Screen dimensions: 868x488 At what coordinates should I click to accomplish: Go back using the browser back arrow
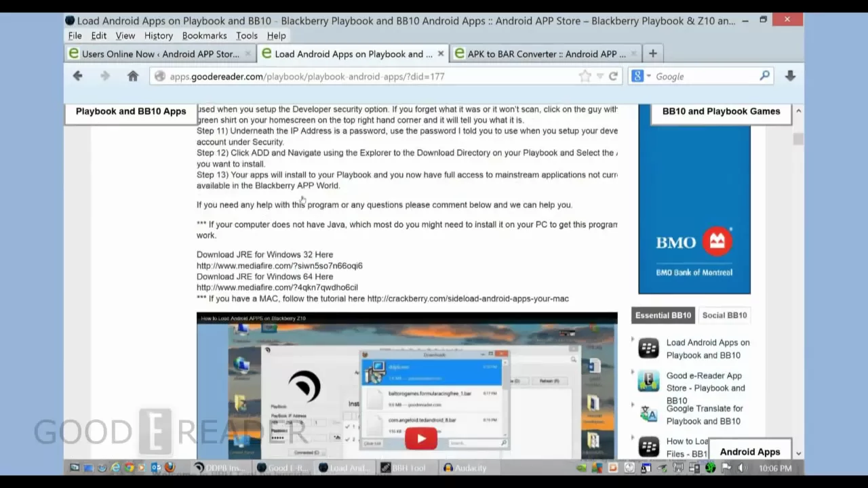[77, 76]
